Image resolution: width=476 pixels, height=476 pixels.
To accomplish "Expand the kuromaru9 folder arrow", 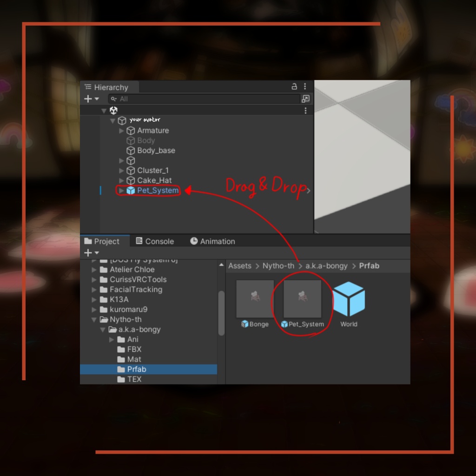I will tap(94, 310).
